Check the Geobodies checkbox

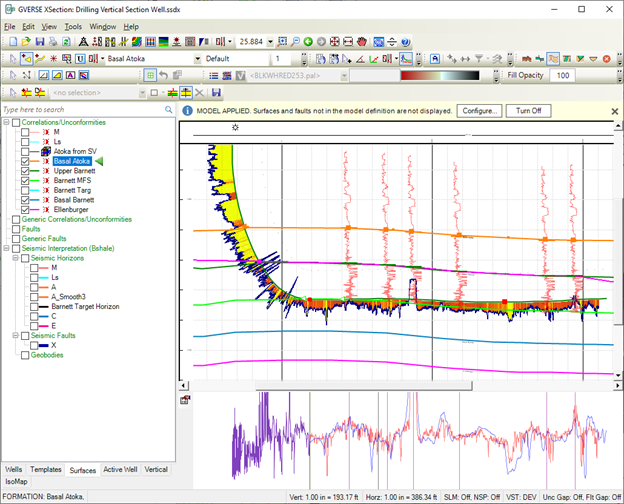(25, 355)
